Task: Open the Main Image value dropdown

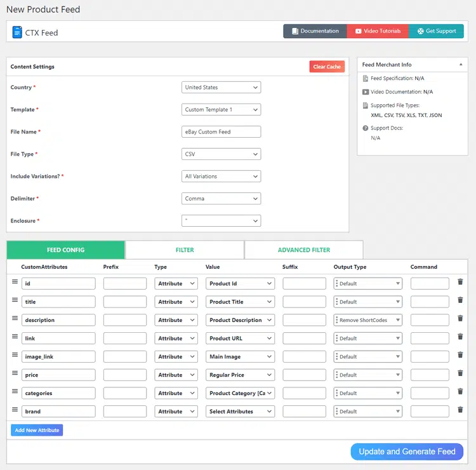Action: point(240,356)
